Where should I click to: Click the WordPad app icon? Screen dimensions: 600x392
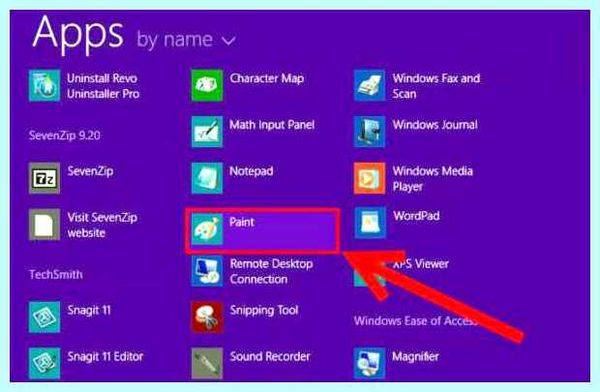click(x=369, y=223)
